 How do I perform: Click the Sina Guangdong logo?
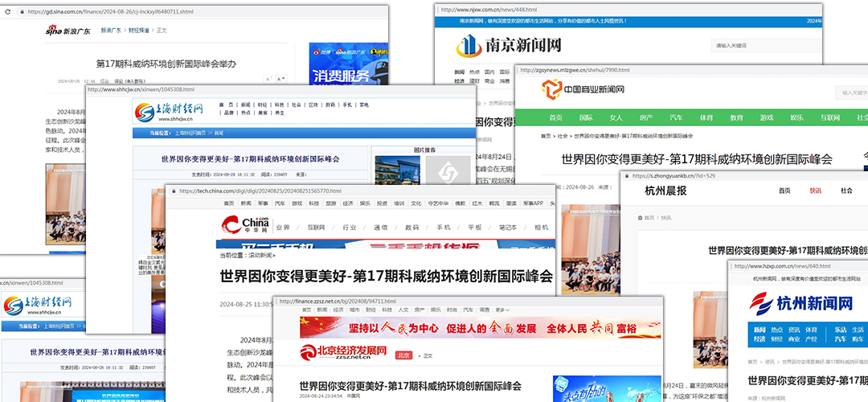tap(69, 31)
